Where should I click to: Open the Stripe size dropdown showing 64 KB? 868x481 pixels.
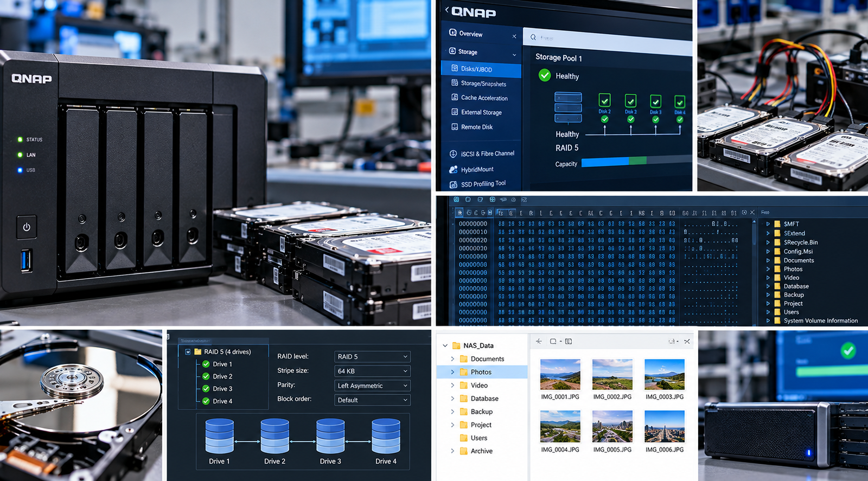pyautogui.click(x=372, y=371)
